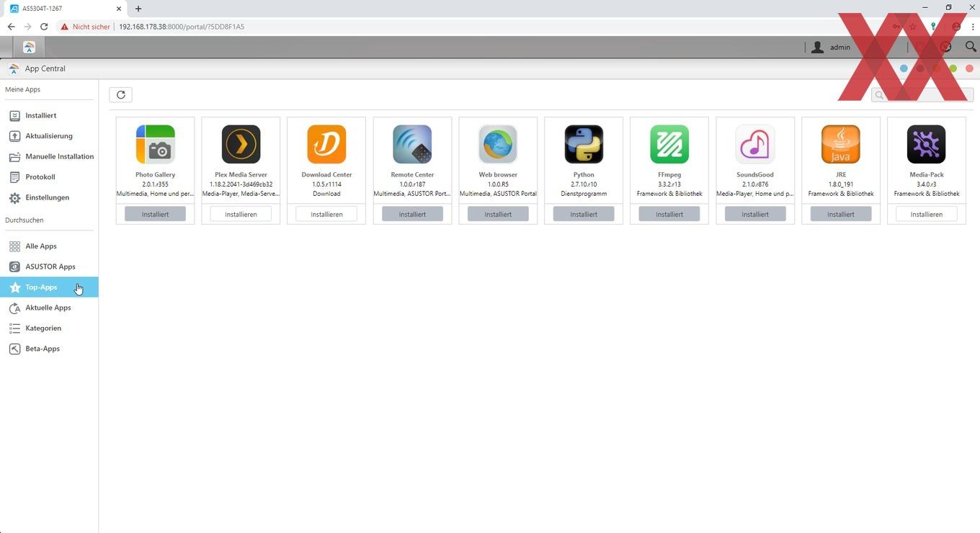Open the Media-Pack app icon

(927, 144)
